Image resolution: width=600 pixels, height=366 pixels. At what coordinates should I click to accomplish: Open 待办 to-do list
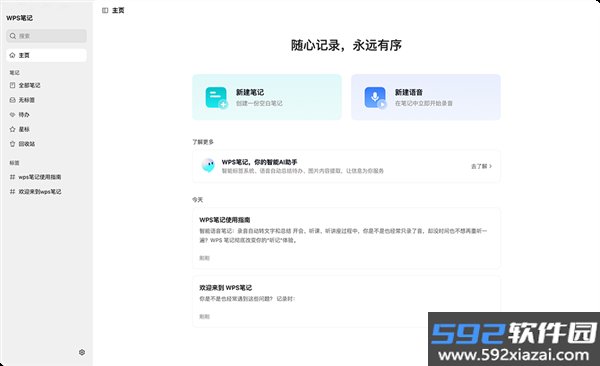(24, 114)
